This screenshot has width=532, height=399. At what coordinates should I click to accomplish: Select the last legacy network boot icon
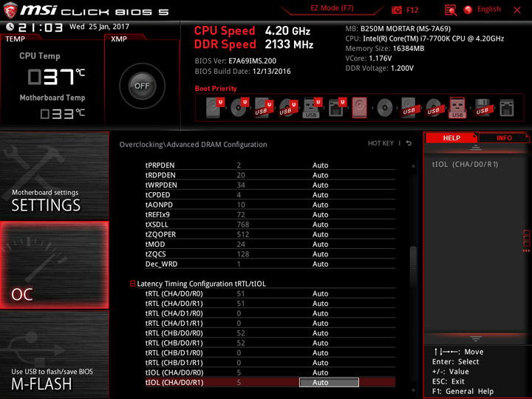507,108
